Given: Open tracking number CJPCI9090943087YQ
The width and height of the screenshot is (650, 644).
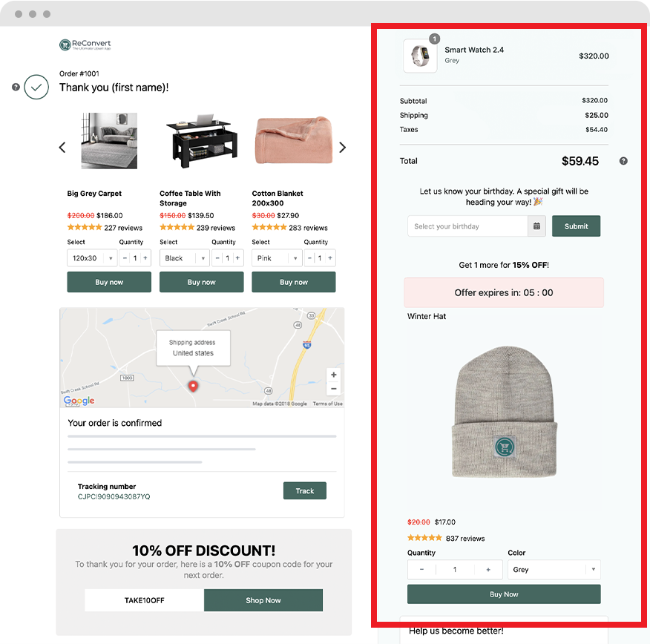Looking at the screenshot, I should point(114,496).
